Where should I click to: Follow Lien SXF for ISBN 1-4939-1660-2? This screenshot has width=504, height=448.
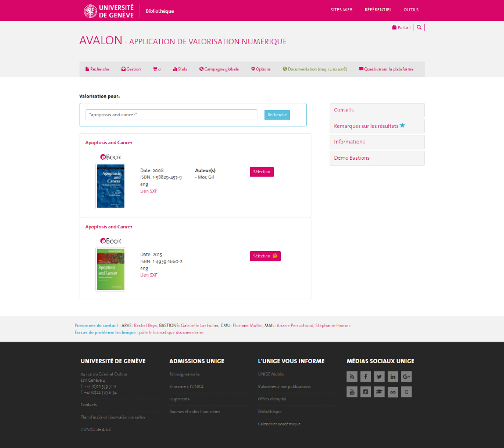tap(148, 275)
